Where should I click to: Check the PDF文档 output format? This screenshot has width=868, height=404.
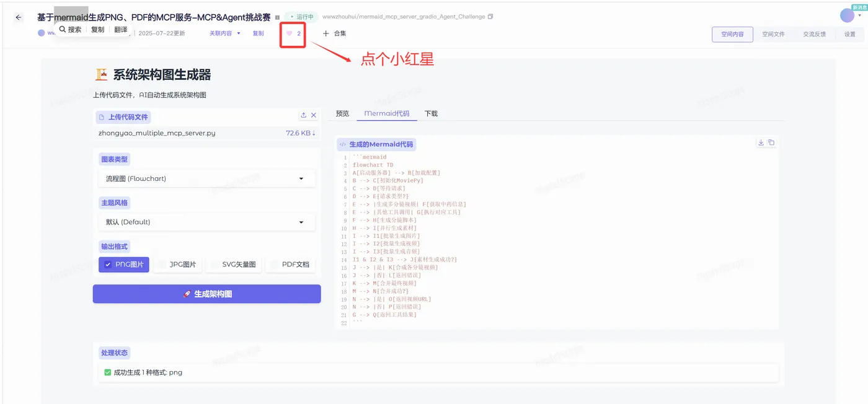coord(290,265)
